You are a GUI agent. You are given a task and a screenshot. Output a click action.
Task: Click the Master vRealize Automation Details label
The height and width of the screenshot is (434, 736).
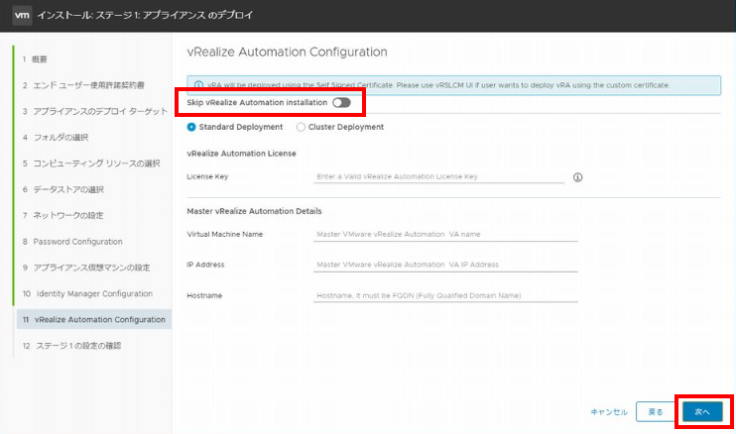(x=254, y=211)
